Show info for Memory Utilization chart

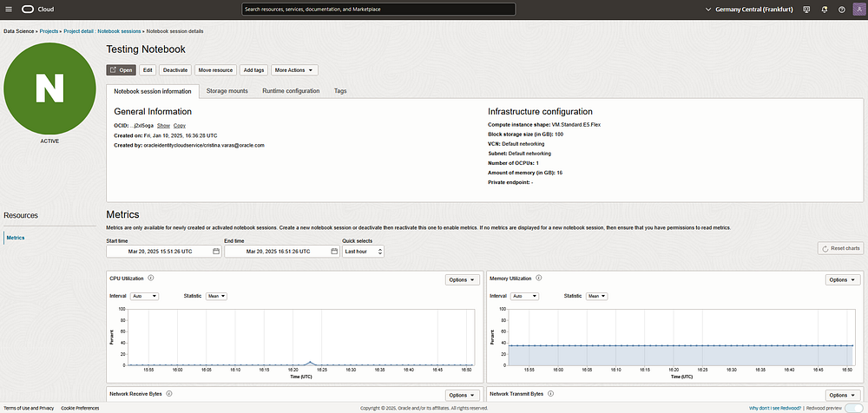539,278
